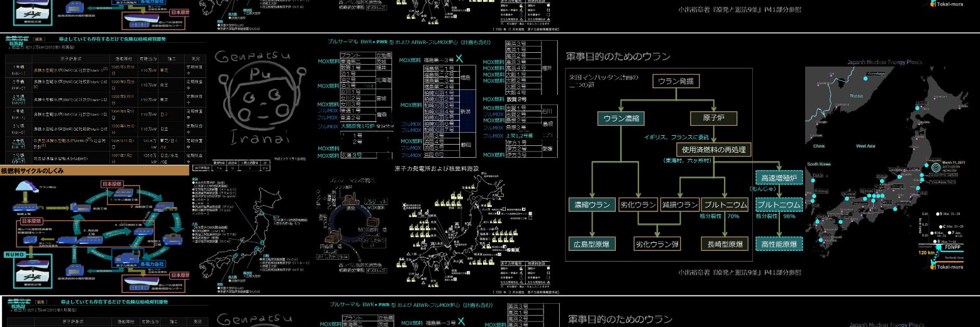Viewport: 980px width, 327px height.
Task: Select the (もんじゅ) annotation
Action: (x=764, y=189)
